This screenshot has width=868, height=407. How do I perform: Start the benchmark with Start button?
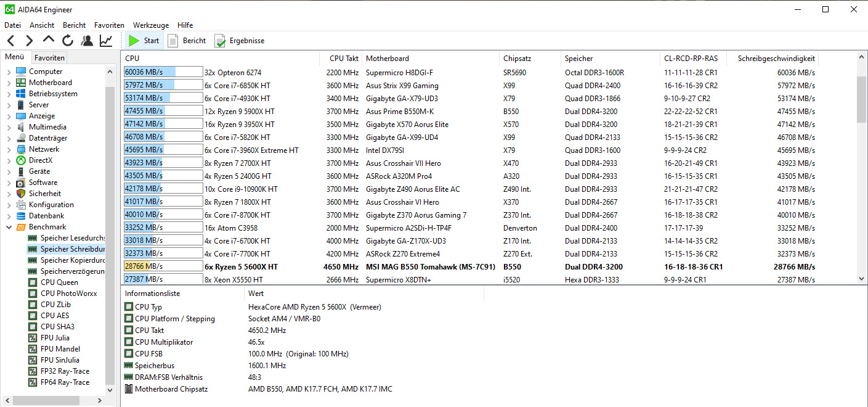(x=144, y=41)
